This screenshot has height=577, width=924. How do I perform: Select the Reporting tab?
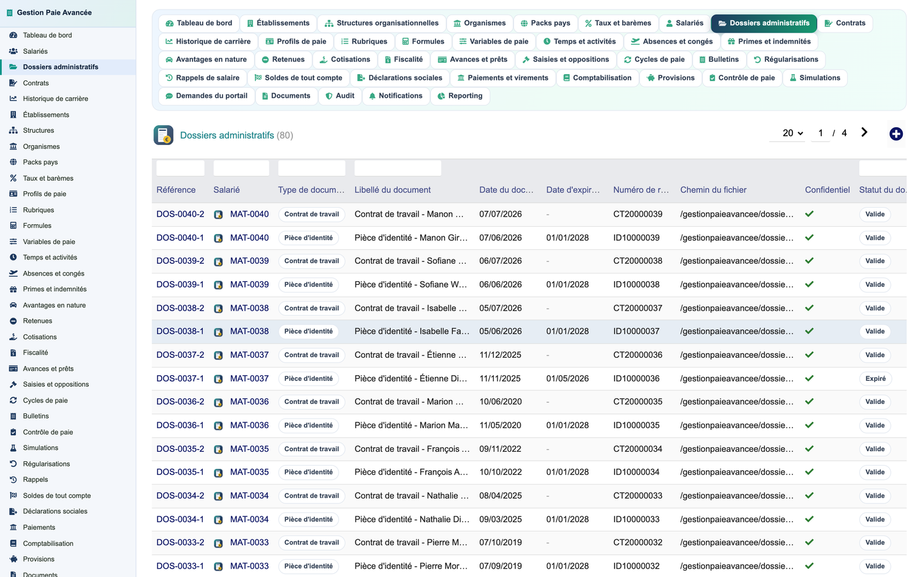tap(460, 96)
